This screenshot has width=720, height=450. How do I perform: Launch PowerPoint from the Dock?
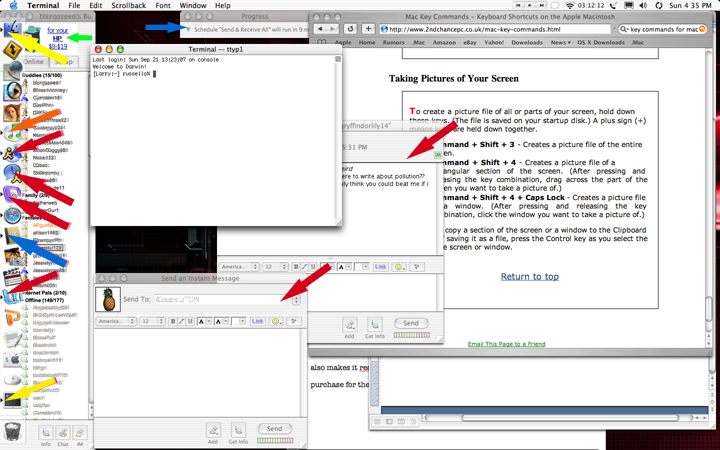tap(12, 318)
